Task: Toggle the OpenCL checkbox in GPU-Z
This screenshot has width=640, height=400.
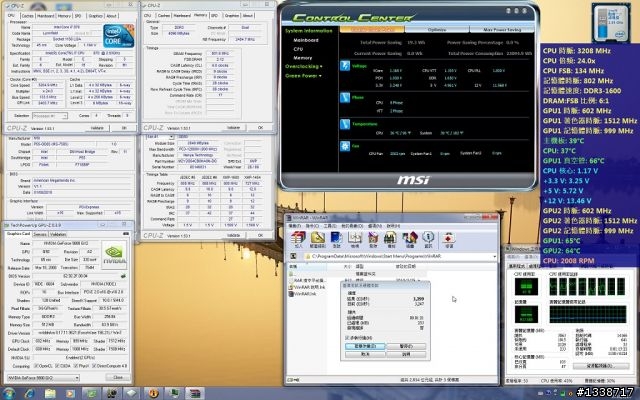Action: (36, 366)
